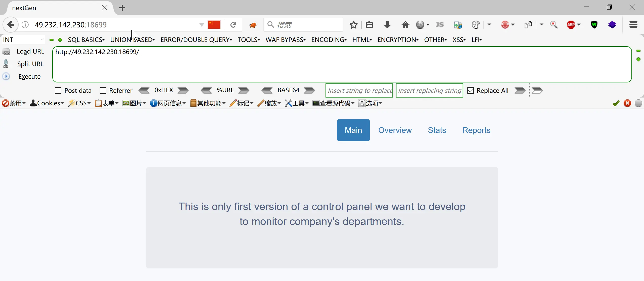The image size is (644, 281).
Task: Expand the UNION BASED menu
Action: [132, 40]
